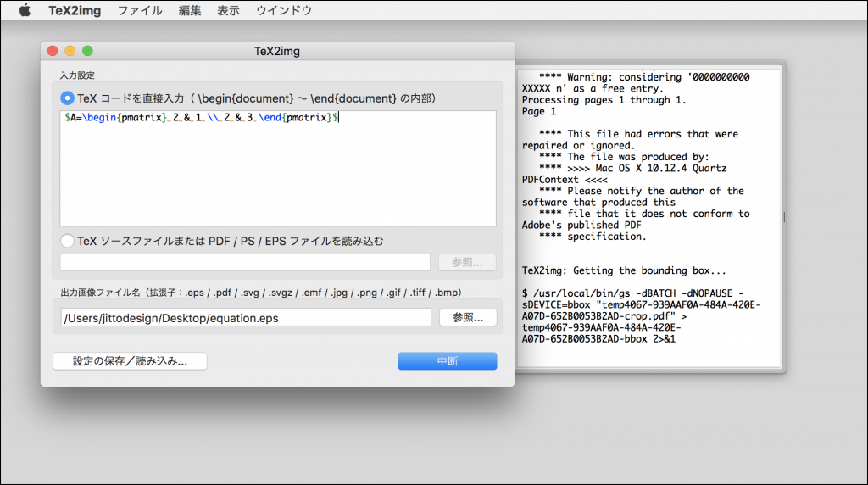The height and width of the screenshot is (485, 868).
Task: Click the output file path field equation.eps
Action: pos(246,318)
